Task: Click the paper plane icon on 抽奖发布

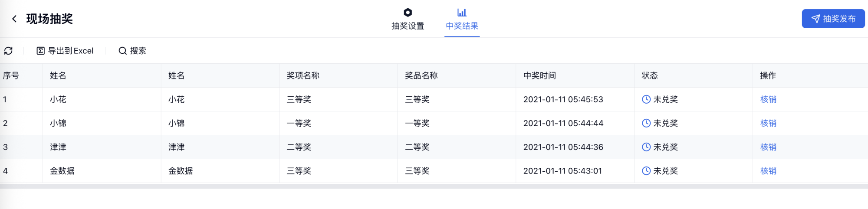Action: 816,19
